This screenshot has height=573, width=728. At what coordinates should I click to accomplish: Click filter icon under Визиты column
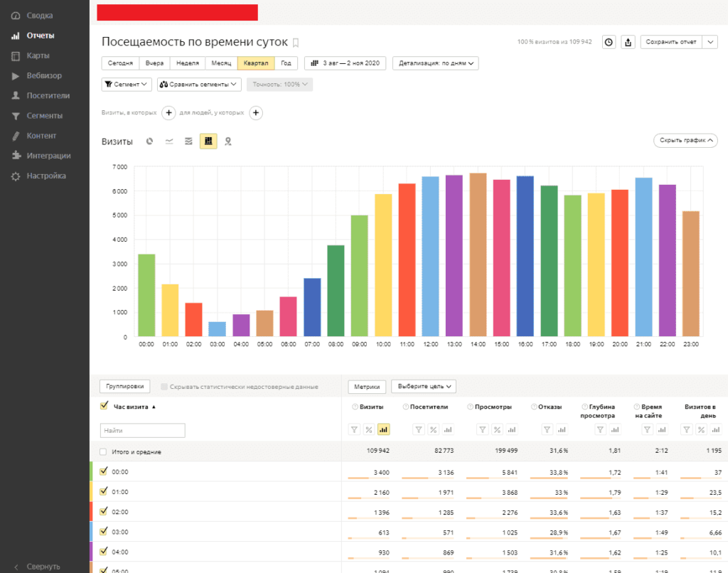pos(355,429)
